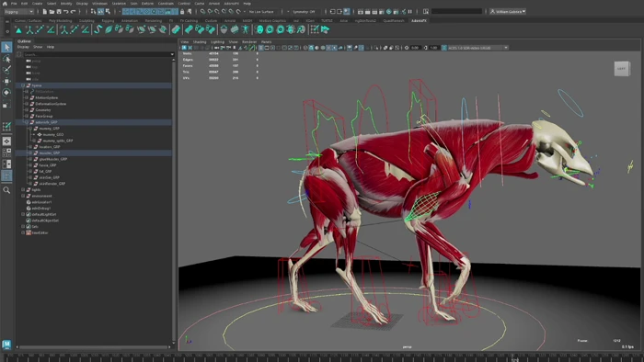This screenshot has width=644, height=362.
Task: Select mummy_GEO in the Outliner
Action: (53, 134)
